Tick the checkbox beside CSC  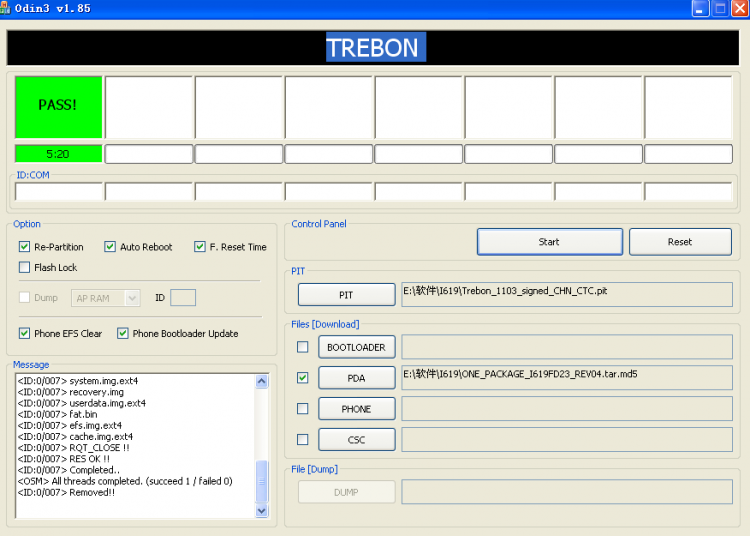pyautogui.click(x=303, y=439)
